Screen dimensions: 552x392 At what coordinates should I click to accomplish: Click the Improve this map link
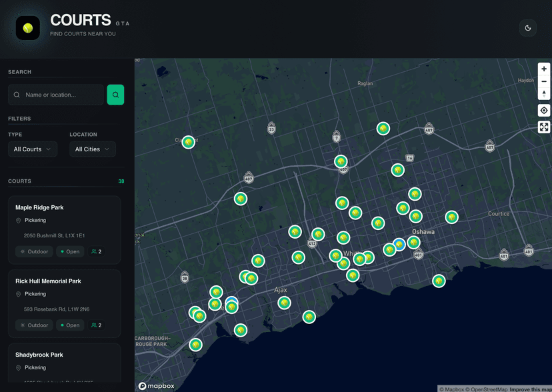click(x=529, y=388)
